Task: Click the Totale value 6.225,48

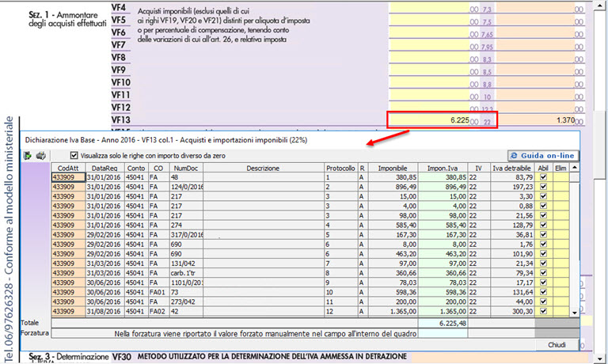Action: pos(443,323)
